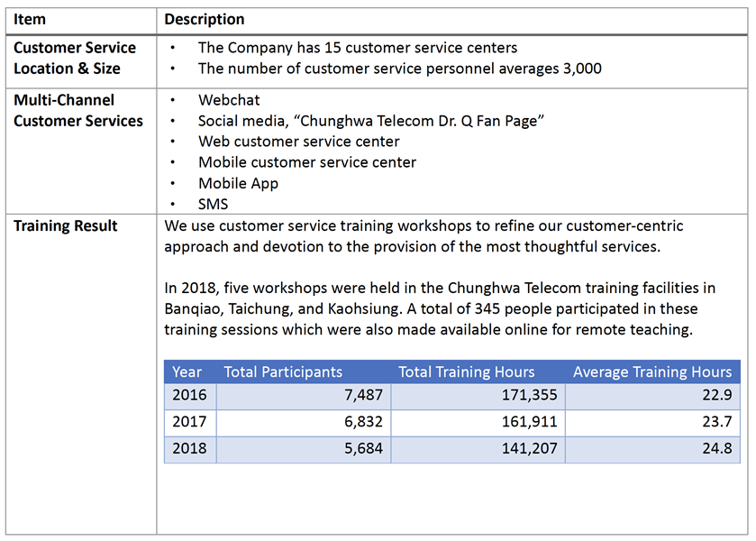Image resolution: width=756 pixels, height=541 pixels.
Task: Click the '2016' year cell
Action: (189, 395)
